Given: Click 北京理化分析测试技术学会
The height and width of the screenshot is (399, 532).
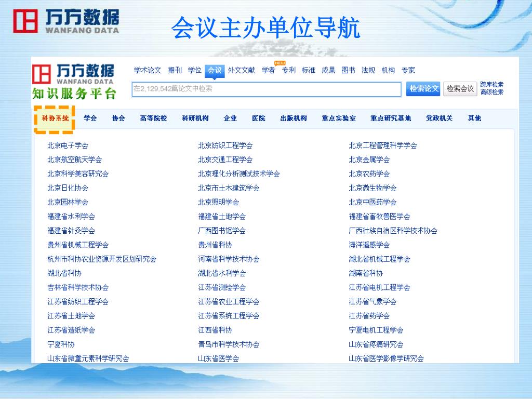Looking at the screenshot, I should pos(239,174).
